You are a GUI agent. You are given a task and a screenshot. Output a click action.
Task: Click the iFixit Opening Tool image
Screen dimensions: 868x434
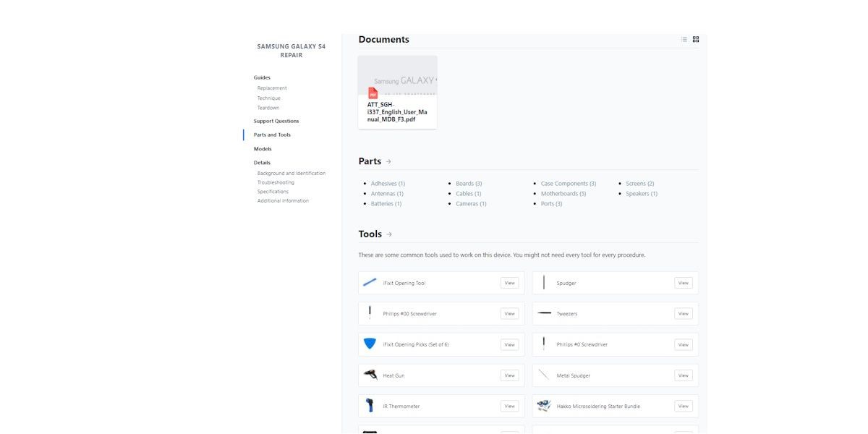370,283
